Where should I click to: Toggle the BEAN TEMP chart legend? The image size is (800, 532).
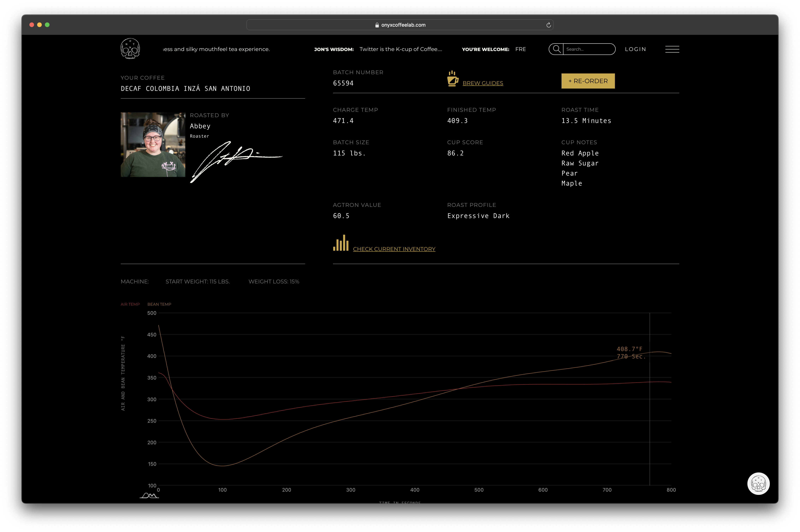159,304
